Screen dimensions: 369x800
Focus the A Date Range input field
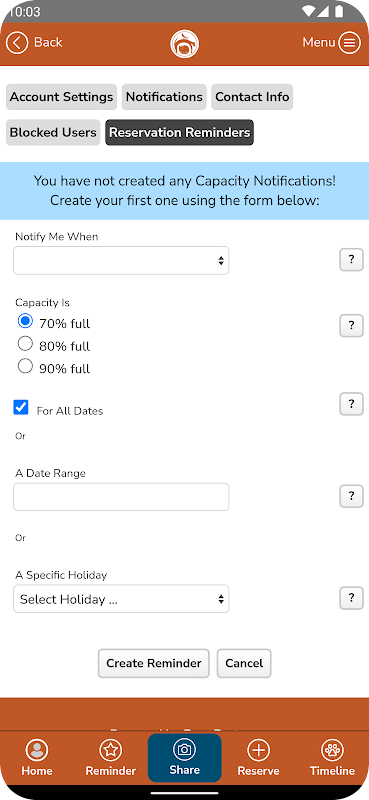121,497
